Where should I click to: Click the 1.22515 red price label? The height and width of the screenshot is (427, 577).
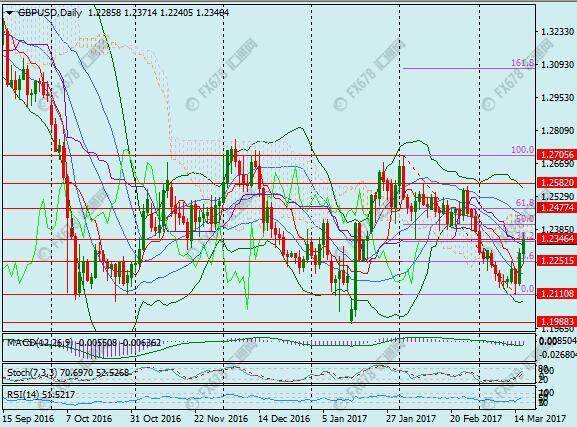coord(557,261)
